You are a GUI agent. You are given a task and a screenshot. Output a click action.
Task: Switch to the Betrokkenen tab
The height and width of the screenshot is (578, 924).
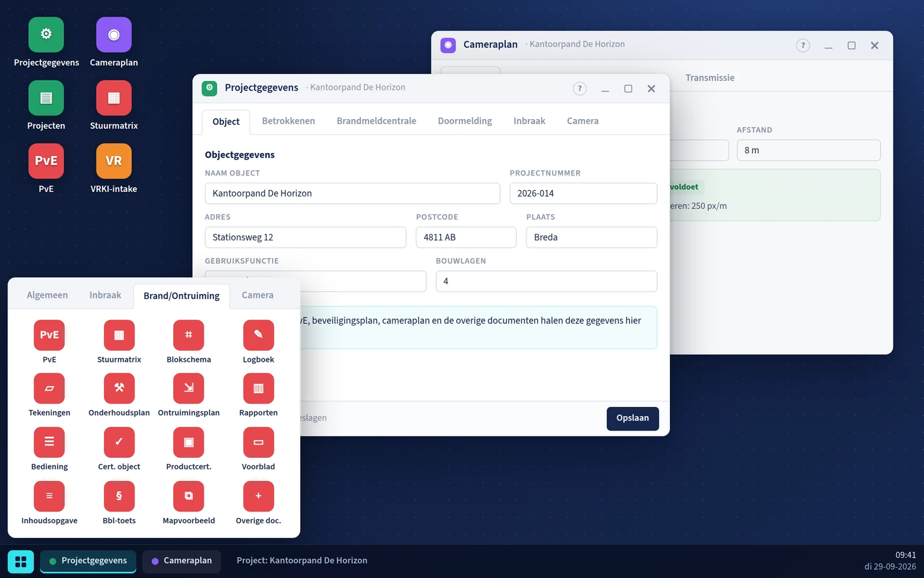pos(288,121)
